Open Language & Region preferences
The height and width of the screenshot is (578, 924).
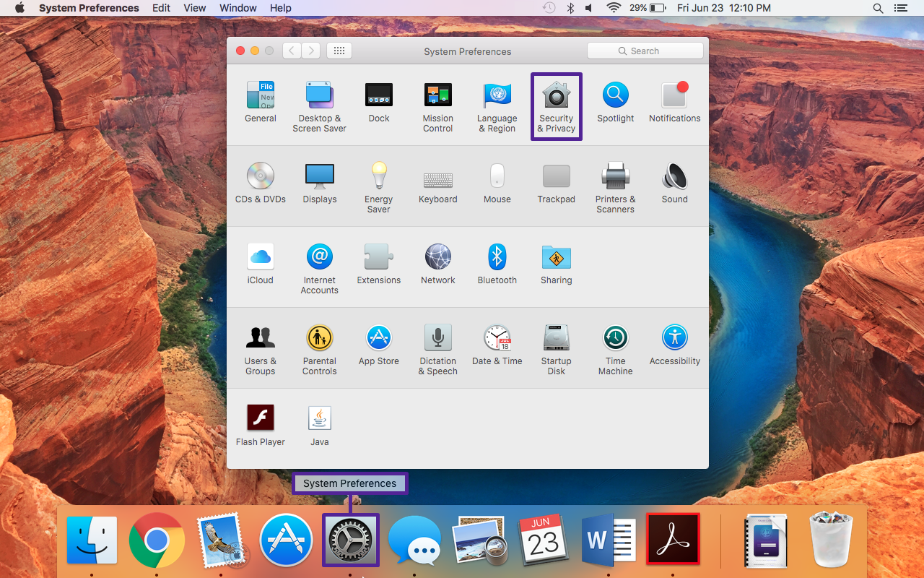tap(497, 107)
